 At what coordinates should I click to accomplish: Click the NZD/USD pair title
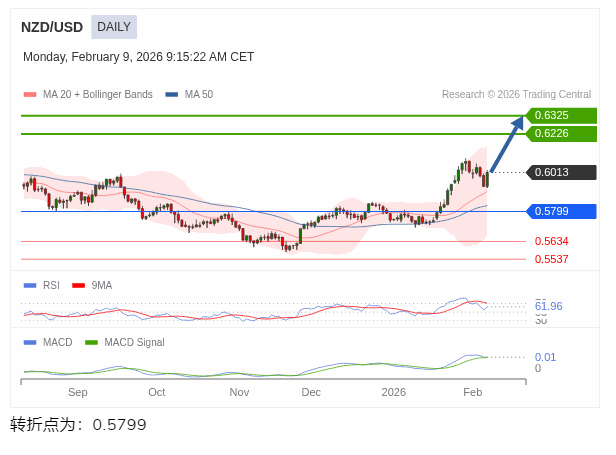click(52, 27)
